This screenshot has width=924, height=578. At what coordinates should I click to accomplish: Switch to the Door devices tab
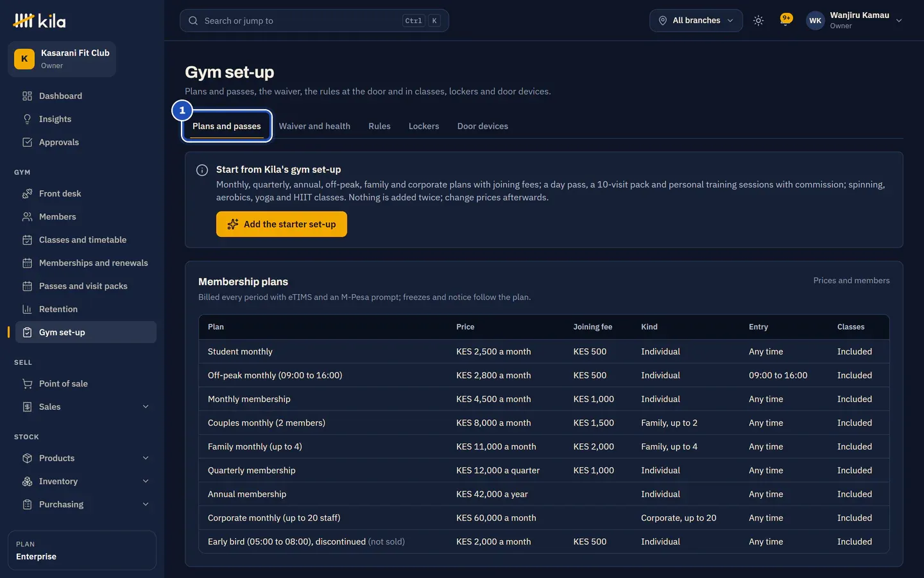click(483, 126)
